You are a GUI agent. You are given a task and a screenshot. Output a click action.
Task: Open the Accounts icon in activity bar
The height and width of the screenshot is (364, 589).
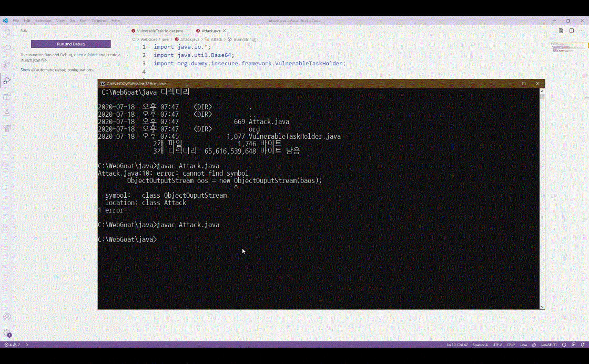[7, 317]
